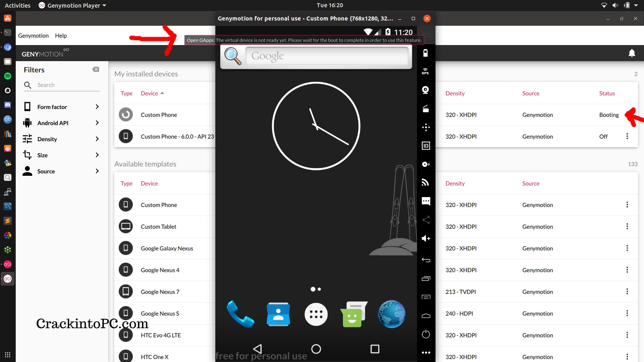The image size is (644, 362).
Task: Open GPS widget in emulator sidebar
Action: 425,72
